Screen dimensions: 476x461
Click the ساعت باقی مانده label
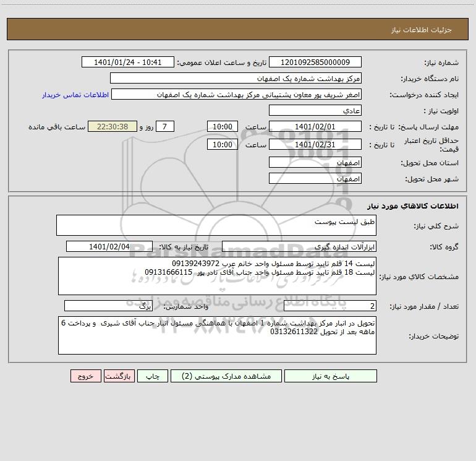point(57,127)
